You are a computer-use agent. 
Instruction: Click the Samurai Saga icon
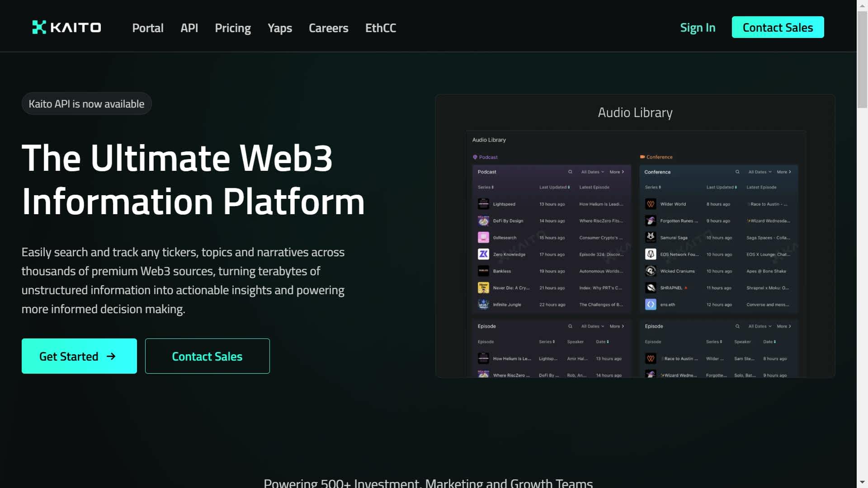pos(651,237)
